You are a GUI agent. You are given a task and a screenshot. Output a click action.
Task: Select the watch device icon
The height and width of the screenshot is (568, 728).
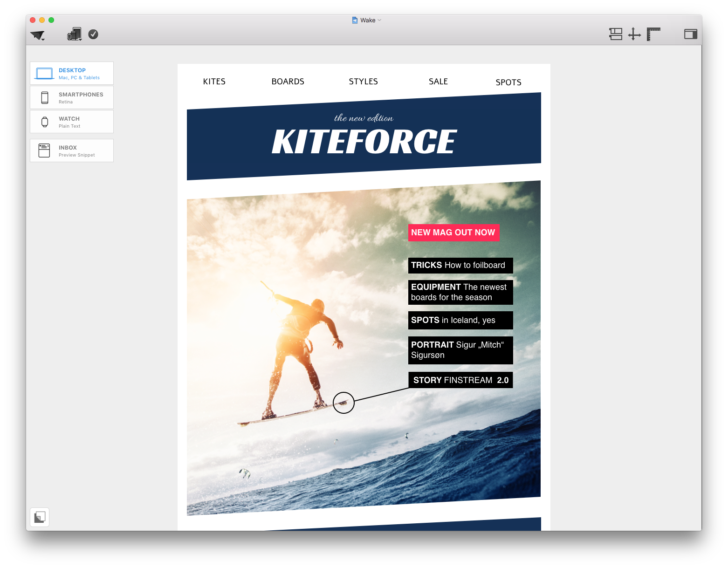point(45,122)
